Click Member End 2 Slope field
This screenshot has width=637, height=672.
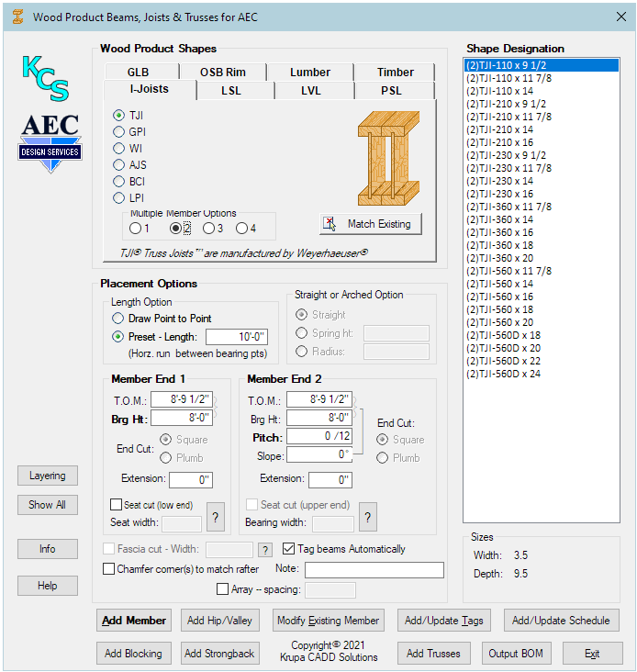(x=319, y=454)
